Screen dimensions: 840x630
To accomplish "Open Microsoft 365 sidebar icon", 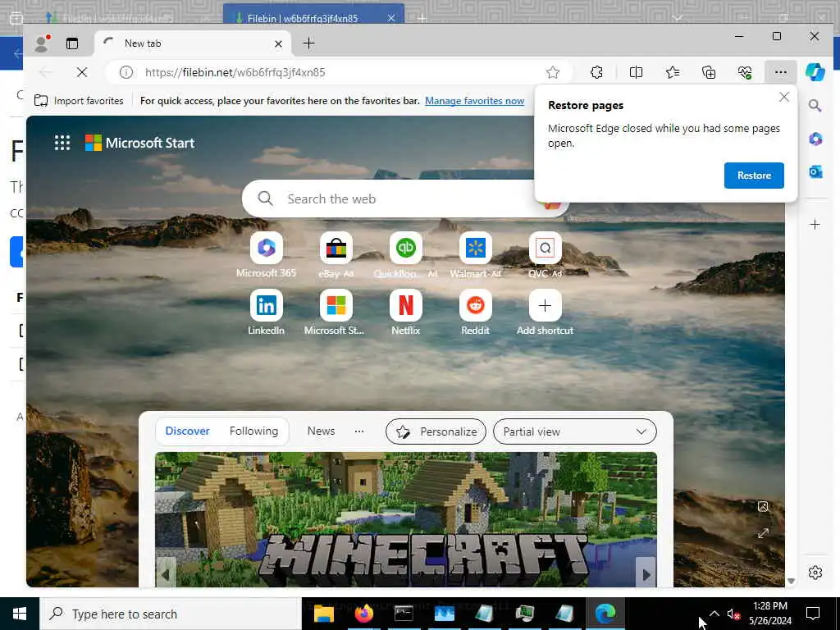I will (x=815, y=139).
